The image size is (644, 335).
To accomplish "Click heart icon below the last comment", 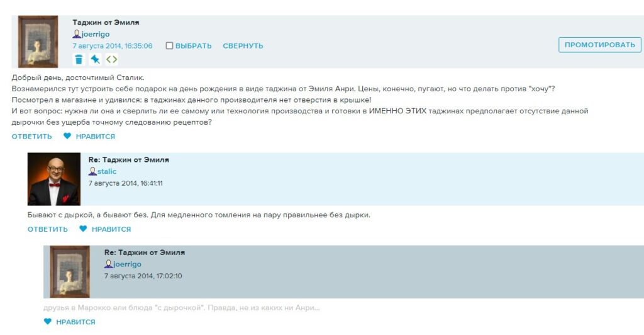I will pyautogui.click(x=48, y=322).
